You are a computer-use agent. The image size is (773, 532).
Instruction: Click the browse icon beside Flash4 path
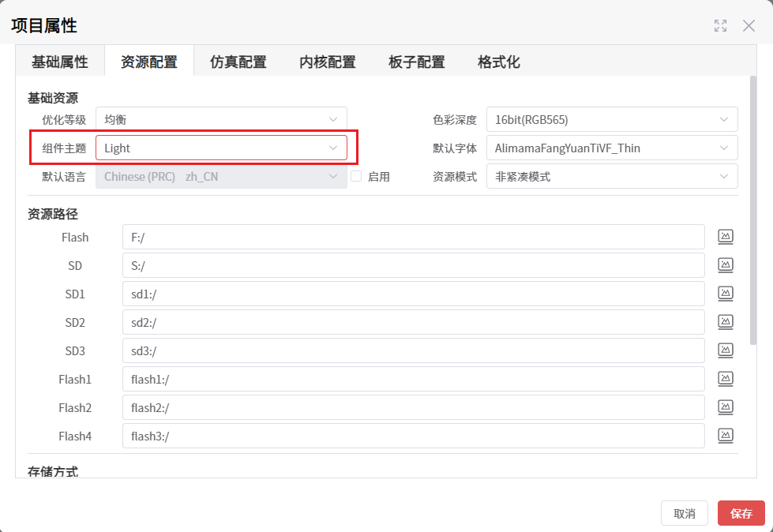pos(725,435)
